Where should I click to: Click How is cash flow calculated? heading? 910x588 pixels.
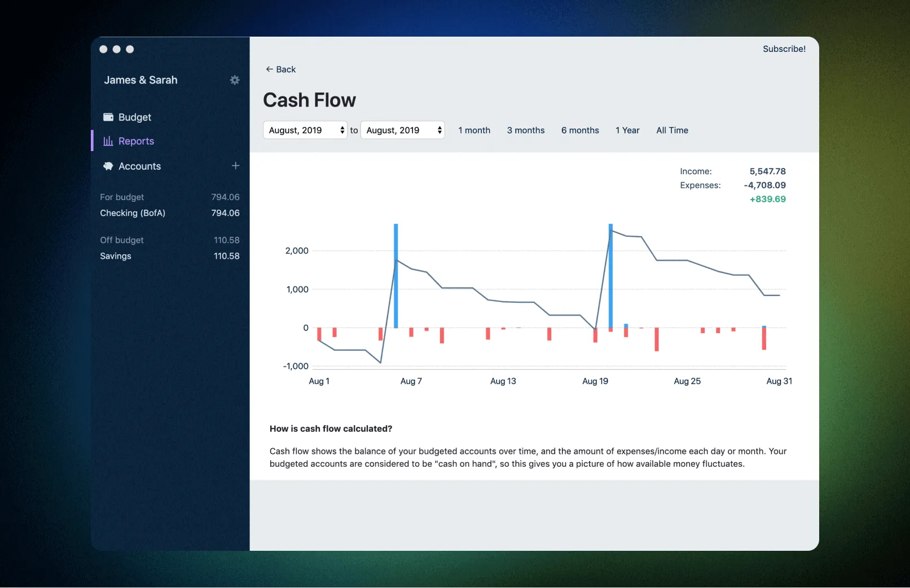[x=331, y=429]
